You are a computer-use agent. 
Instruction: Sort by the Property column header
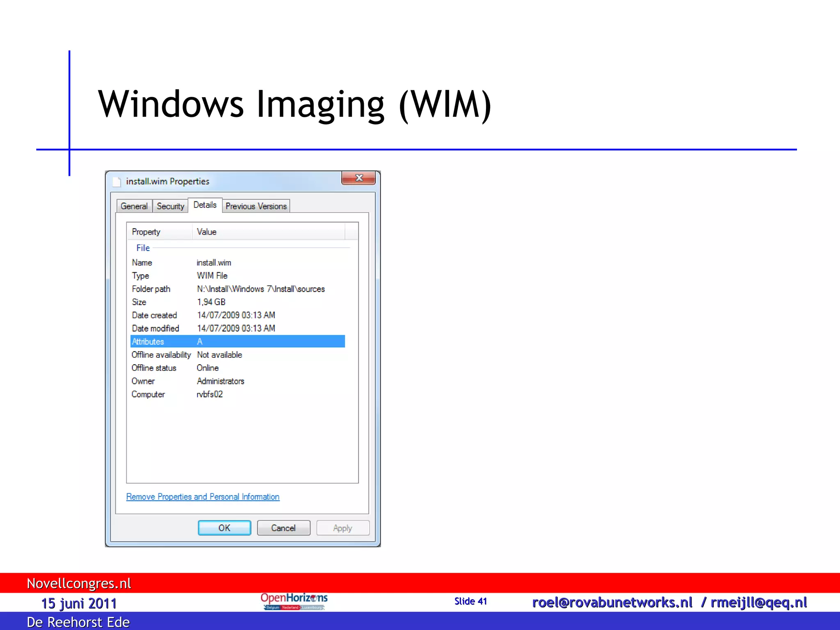tap(160, 232)
